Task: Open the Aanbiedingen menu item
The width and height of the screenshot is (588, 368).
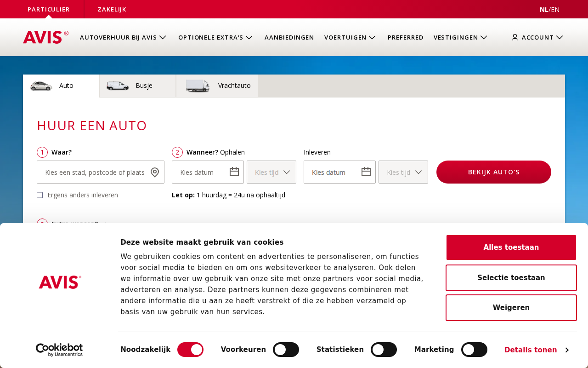Action: point(289,37)
